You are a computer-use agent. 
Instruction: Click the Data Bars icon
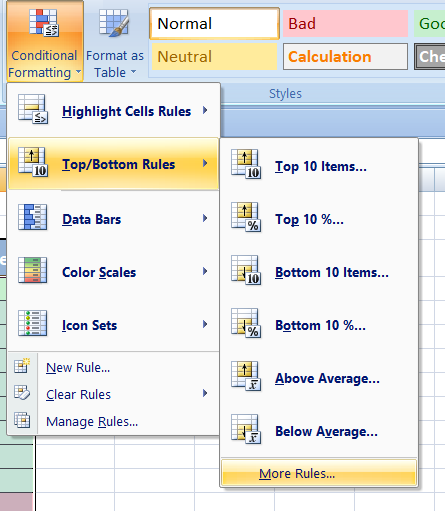pos(33,217)
